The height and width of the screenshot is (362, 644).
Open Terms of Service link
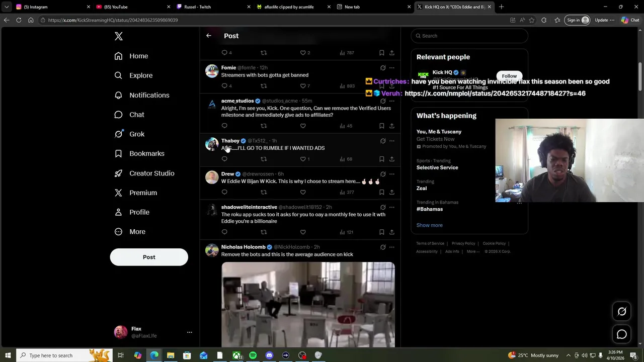pyautogui.click(x=430, y=243)
